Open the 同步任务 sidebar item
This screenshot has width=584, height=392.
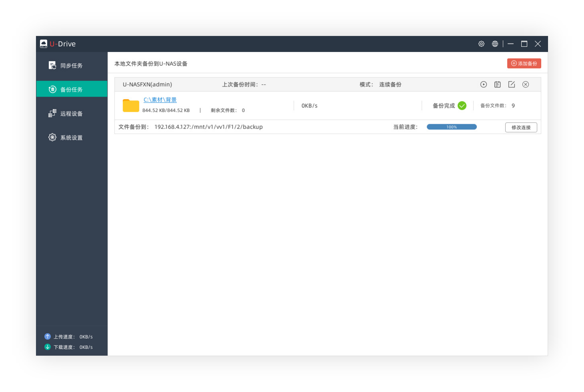tap(72, 66)
